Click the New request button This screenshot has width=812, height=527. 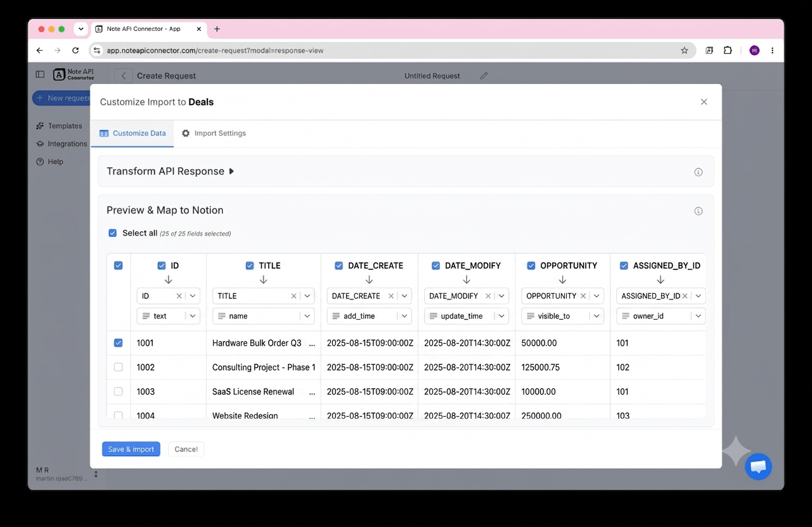(61, 98)
